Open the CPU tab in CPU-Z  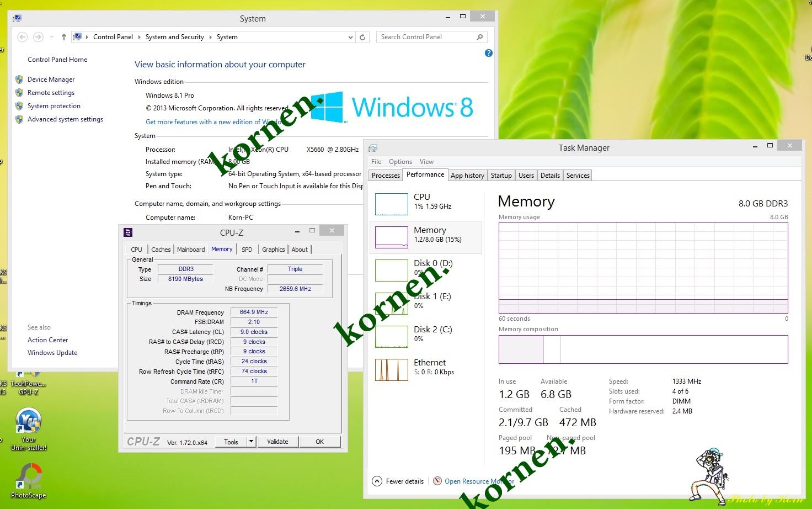coord(136,250)
